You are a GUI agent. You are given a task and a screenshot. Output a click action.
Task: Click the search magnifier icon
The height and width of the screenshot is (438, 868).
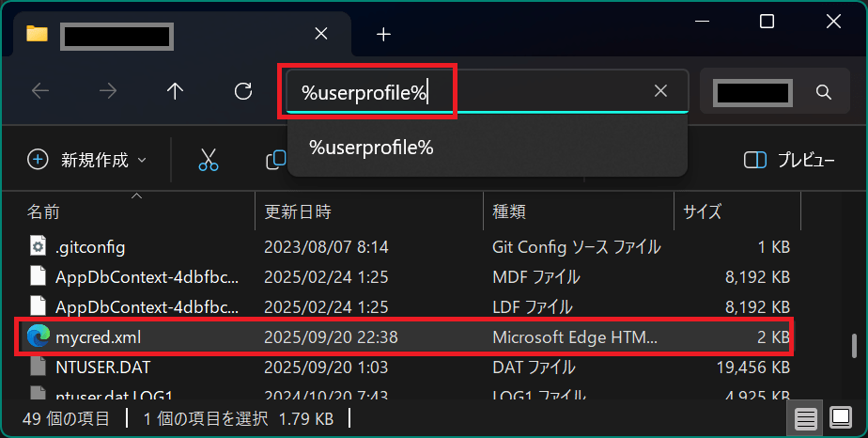[x=823, y=91]
